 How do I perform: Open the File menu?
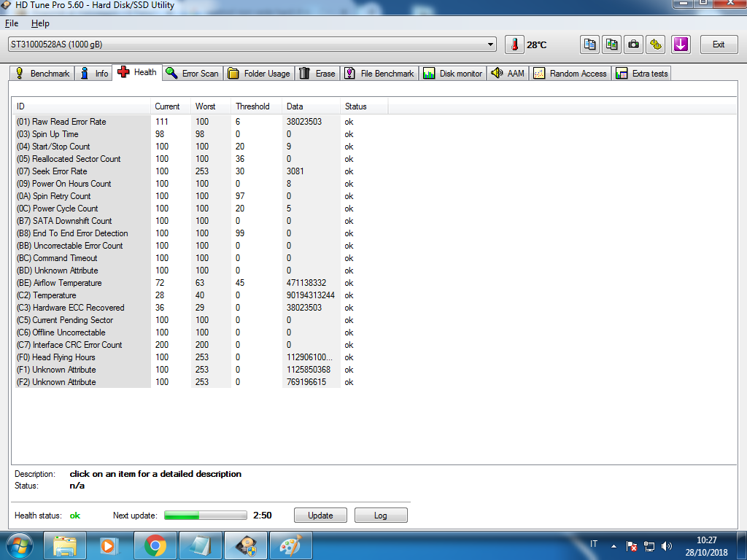[12, 23]
